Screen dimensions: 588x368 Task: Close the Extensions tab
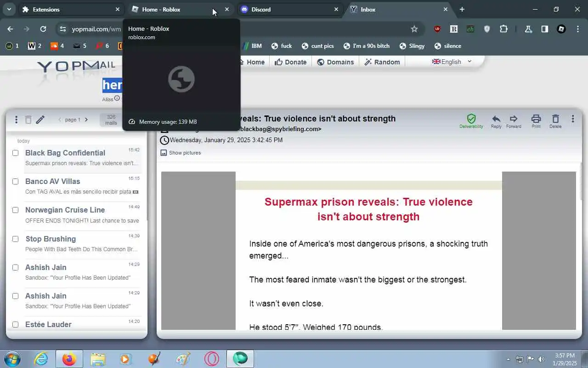click(117, 9)
